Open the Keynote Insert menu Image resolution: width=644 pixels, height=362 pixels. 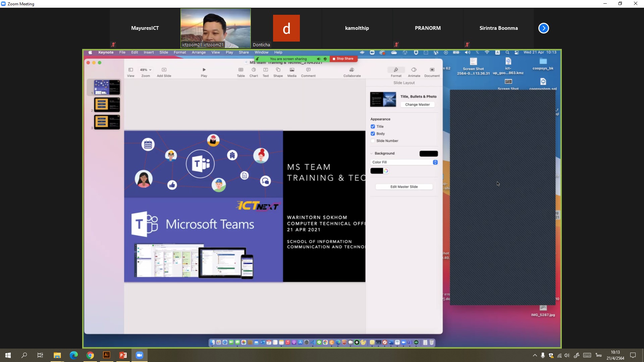149,52
